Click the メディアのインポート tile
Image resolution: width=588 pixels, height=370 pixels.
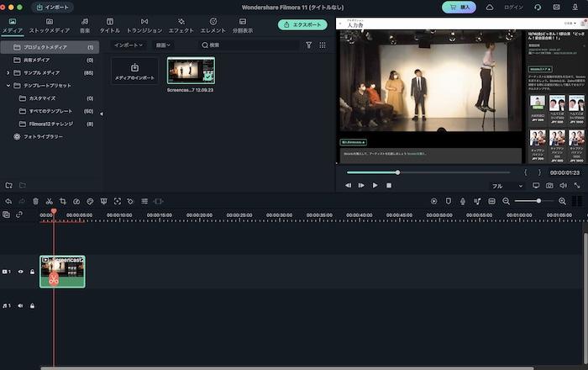[x=134, y=71]
